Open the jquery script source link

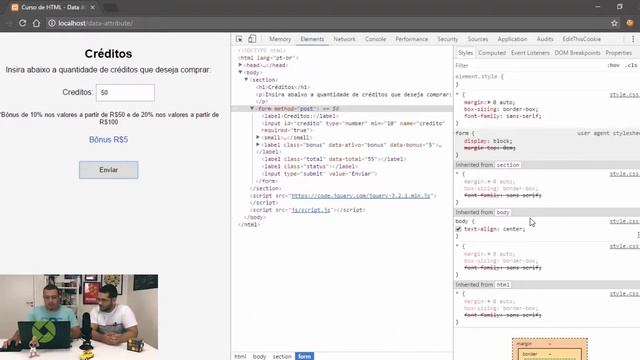(360, 196)
